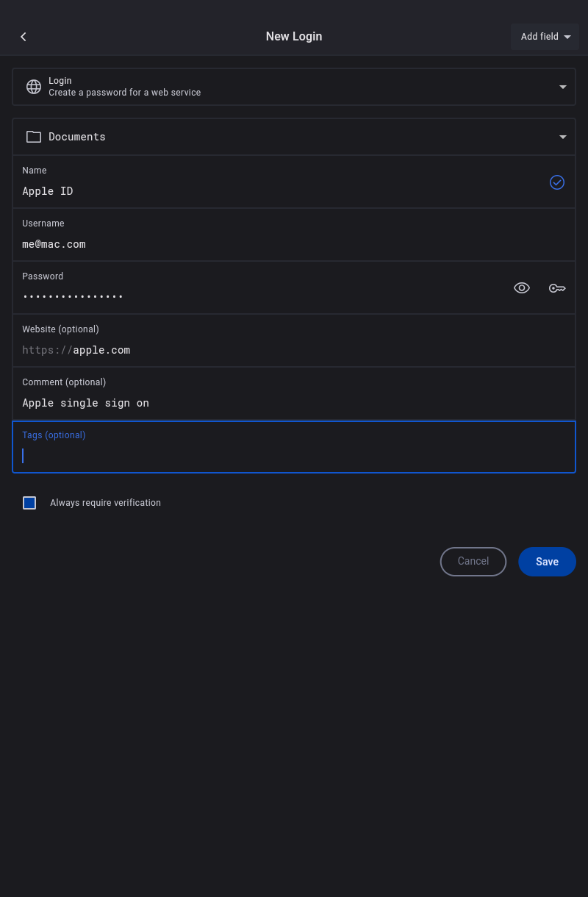The image size is (588, 897).
Task: Click the Documents folder icon
Action: coord(34,137)
